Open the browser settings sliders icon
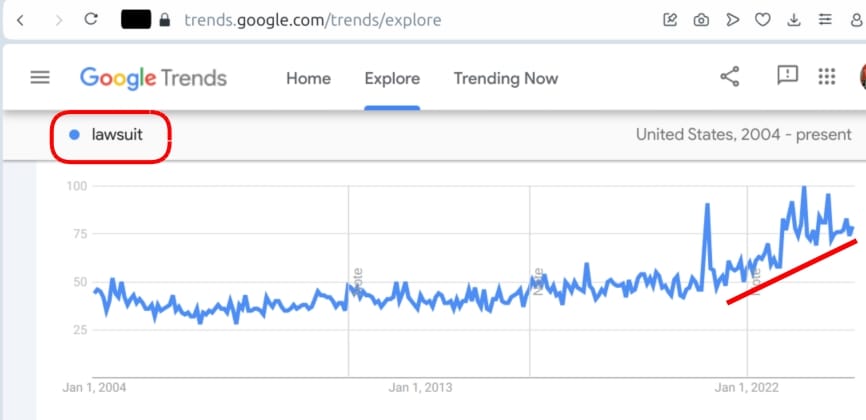The image size is (866, 420). pyautogui.click(x=825, y=20)
